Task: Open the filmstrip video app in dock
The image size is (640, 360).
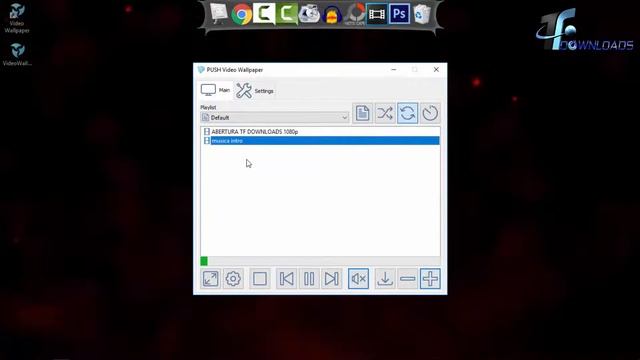Action: click(x=377, y=15)
